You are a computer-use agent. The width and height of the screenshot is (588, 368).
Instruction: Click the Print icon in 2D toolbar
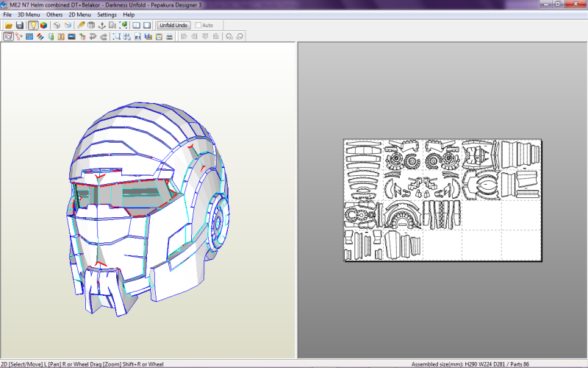(x=170, y=36)
